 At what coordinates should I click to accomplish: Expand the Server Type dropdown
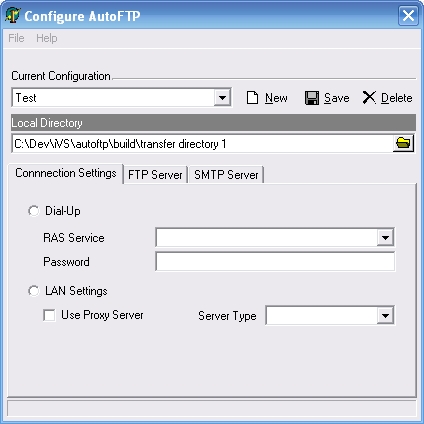[x=385, y=315]
